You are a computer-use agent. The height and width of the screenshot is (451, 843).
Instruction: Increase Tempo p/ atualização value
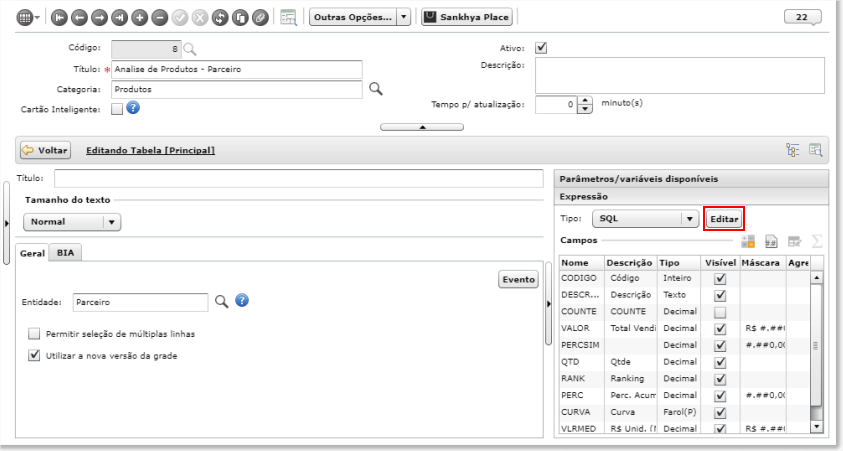(x=585, y=100)
